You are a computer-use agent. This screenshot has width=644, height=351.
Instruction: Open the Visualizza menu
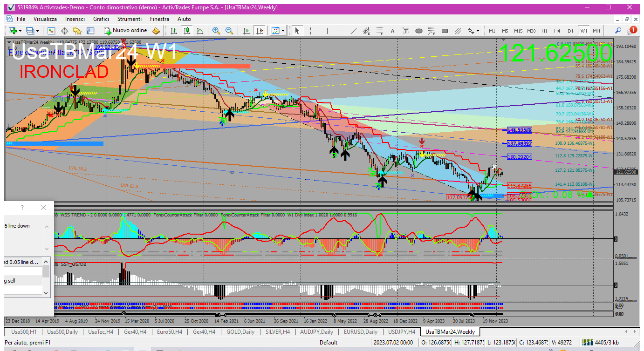click(x=45, y=19)
